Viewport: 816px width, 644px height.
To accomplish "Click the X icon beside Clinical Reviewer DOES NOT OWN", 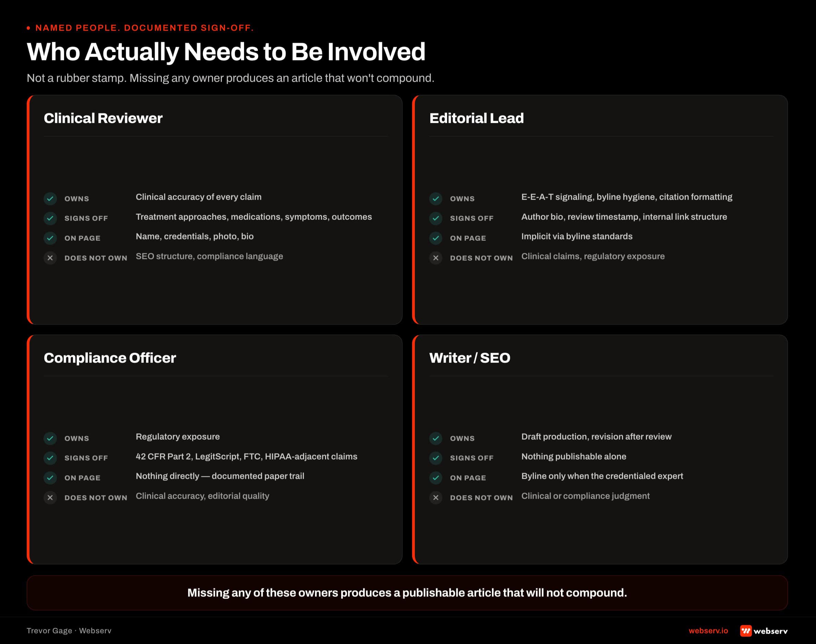I will pos(50,258).
